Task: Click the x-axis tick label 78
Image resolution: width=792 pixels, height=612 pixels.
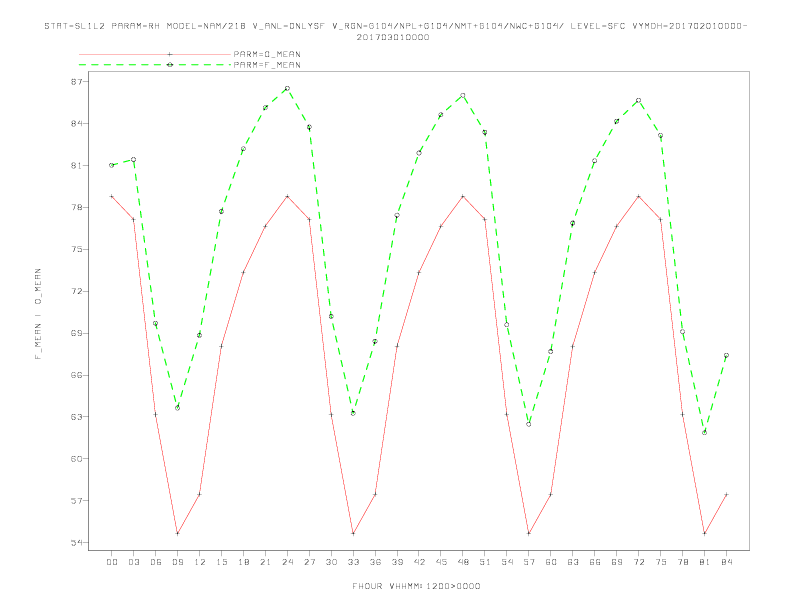Action: click(x=682, y=562)
